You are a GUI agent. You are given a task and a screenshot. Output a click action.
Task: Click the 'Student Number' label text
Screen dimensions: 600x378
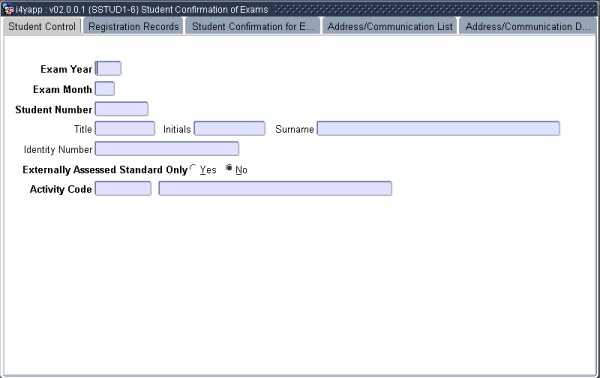(x=54, y=110)
